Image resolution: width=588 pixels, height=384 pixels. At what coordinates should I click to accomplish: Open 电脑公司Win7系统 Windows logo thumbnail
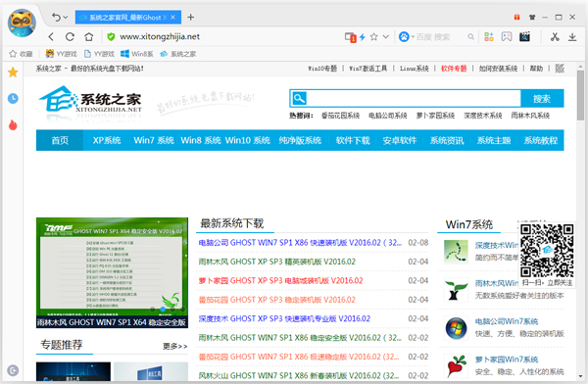coord(456,328)
